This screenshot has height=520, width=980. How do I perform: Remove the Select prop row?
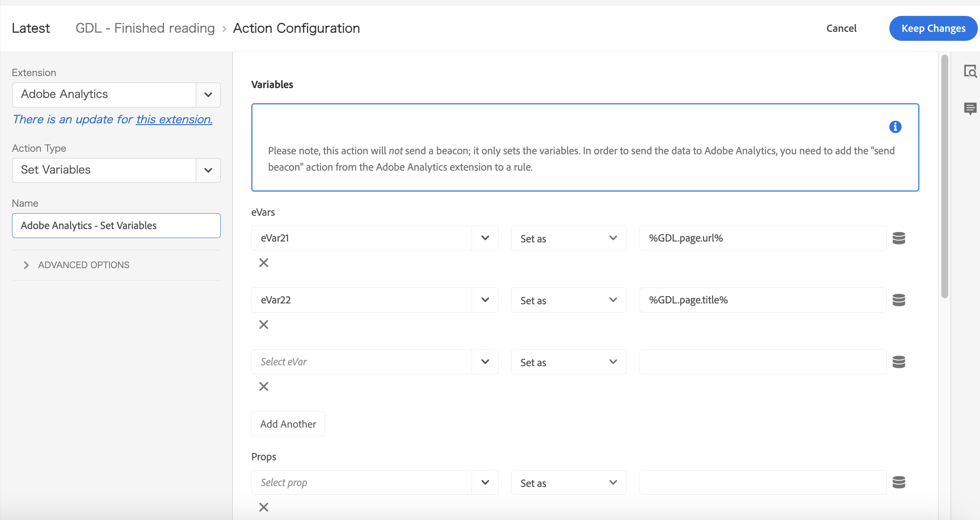tap(264, 507)
